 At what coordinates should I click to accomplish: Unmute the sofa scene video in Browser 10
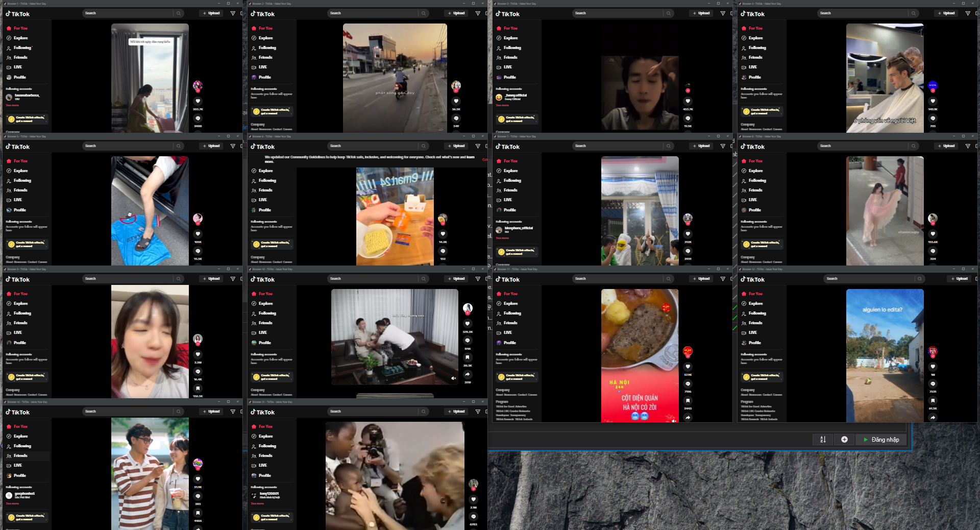453,378
